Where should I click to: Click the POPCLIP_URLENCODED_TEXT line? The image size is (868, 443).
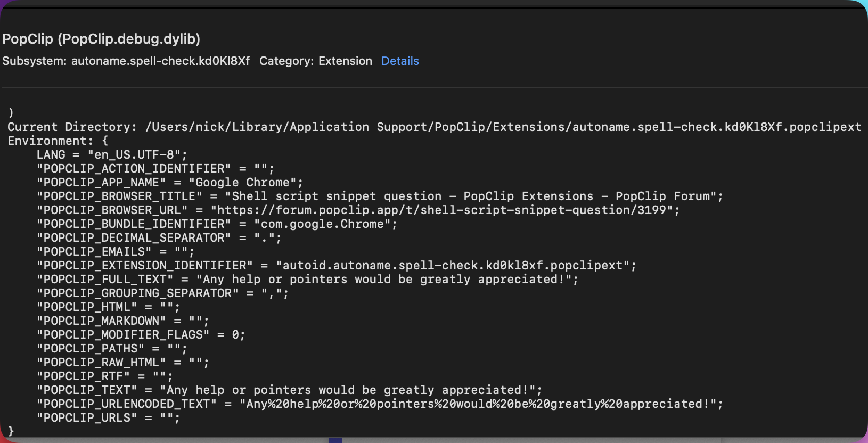(x=380, y=404)
